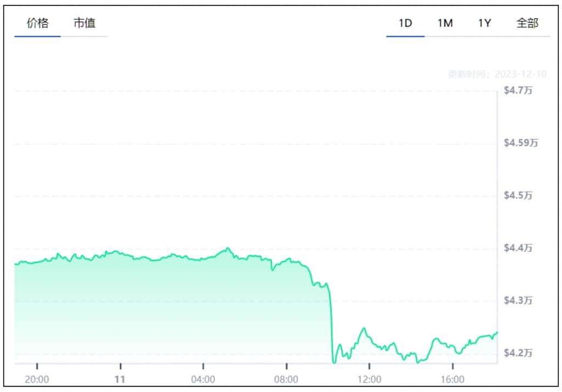
Task: Click the 04:00 time axis marker
Action: coord(203,379)
